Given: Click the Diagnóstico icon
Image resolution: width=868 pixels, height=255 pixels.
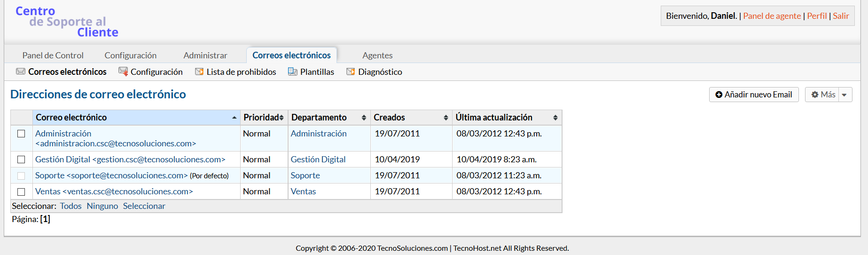Looking at the screenshot, I should click(x=351, y=72).
